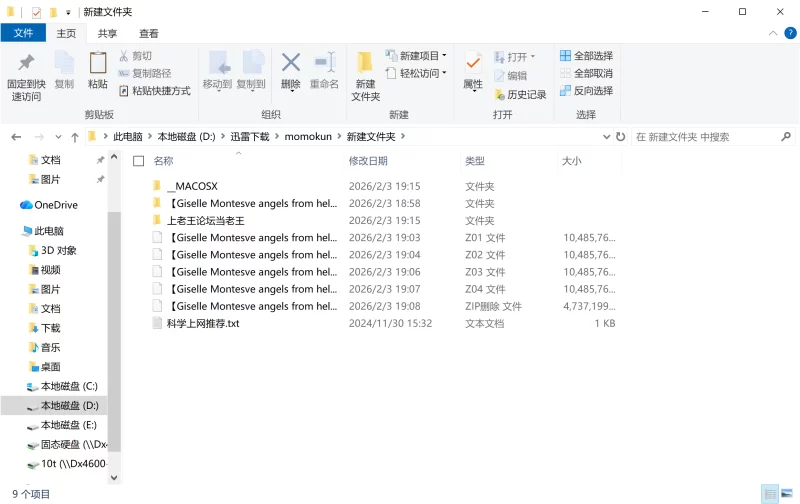Navigate to 本地磁盘 (D:) in breadcrumb
800x504 pixels.
point(186,136)
